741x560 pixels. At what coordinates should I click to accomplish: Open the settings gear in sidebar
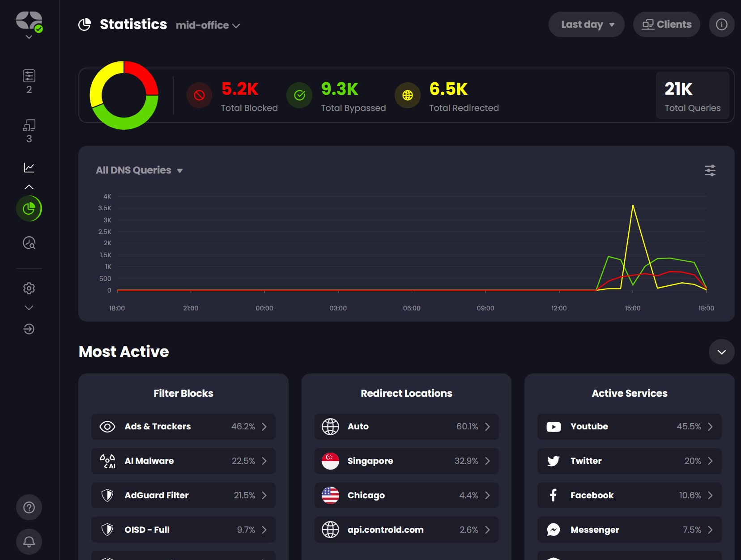click(x=29, y=288)
